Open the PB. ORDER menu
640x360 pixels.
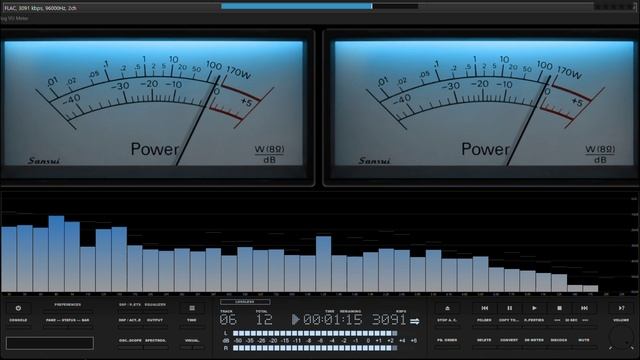coord(447,340)
